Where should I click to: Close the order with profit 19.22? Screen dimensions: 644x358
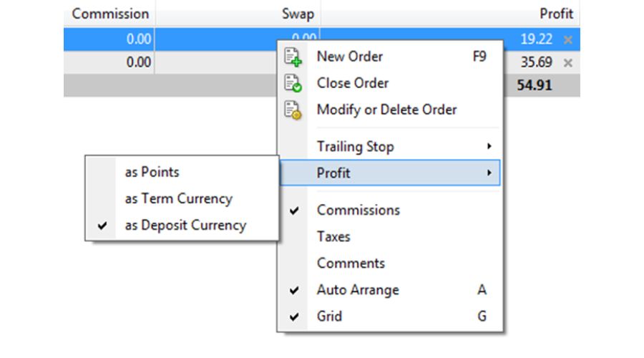tap(568, 40)
